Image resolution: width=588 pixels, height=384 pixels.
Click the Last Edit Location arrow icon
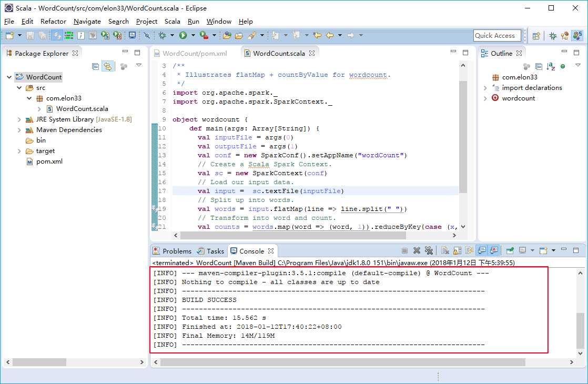tap(317, 35)
